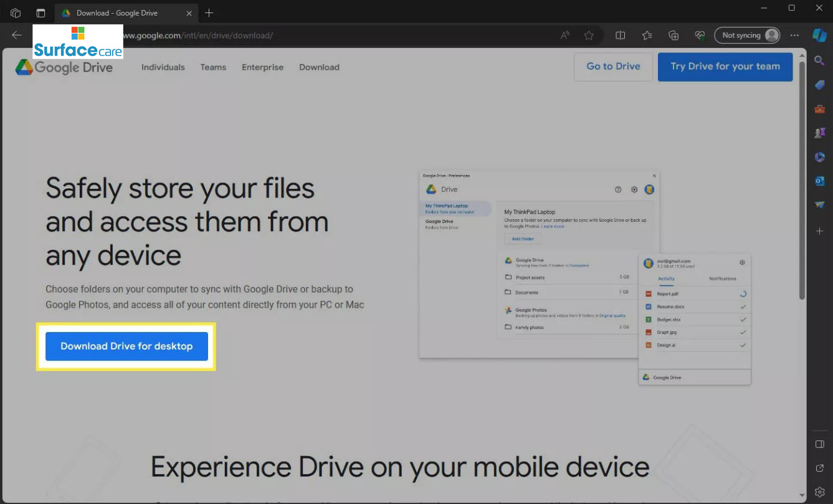The image size is (833, 504).
Task: Click the Safely store your files heading
Action: [187, 221]
